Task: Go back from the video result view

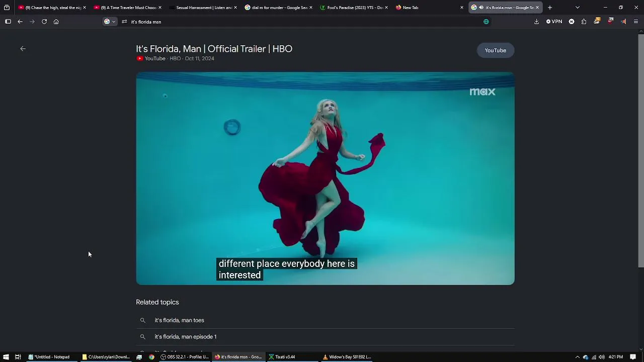Action: point(23,49)
